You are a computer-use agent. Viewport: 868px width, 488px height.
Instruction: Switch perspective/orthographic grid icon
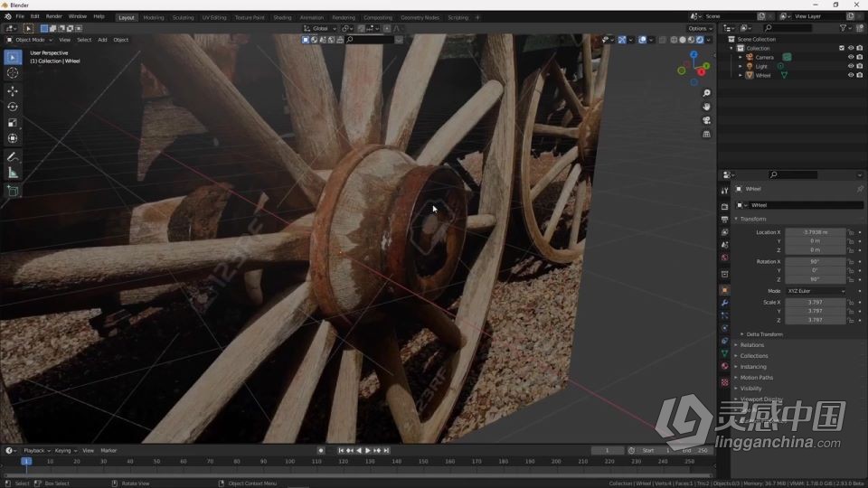point(706,135)
